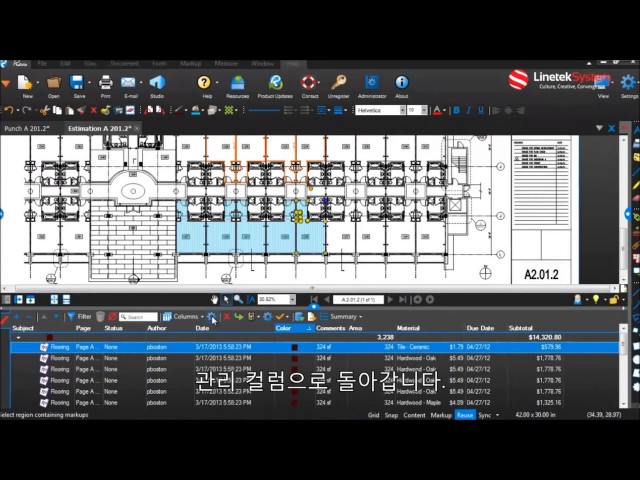Toggle Underline text formatting

coord(481,110)
